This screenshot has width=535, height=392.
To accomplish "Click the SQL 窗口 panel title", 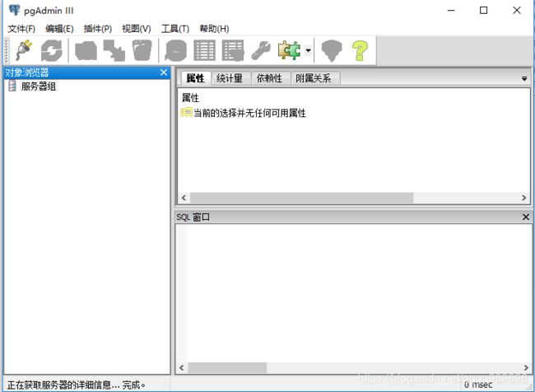I will pyautogui.click(x=193, y=217).
